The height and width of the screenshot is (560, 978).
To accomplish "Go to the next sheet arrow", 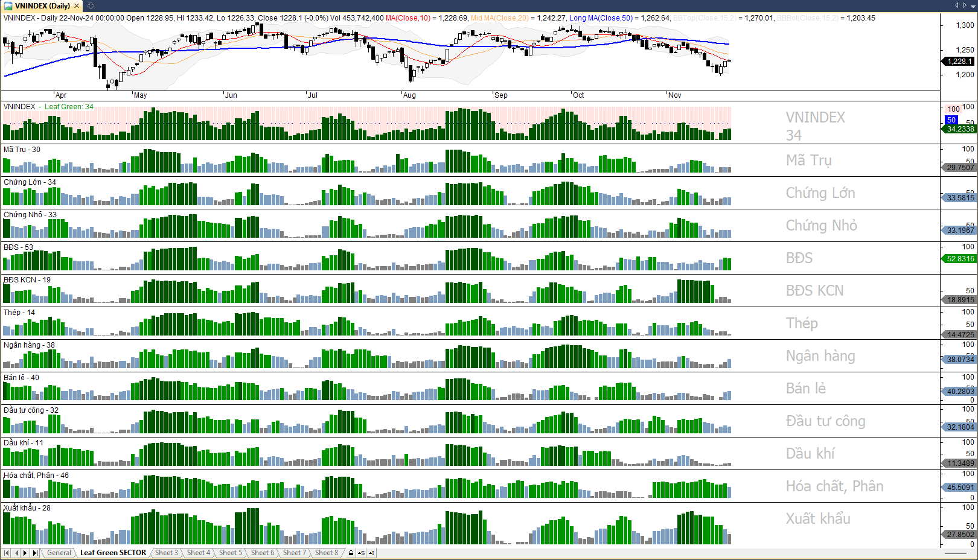I will point(25,553).
